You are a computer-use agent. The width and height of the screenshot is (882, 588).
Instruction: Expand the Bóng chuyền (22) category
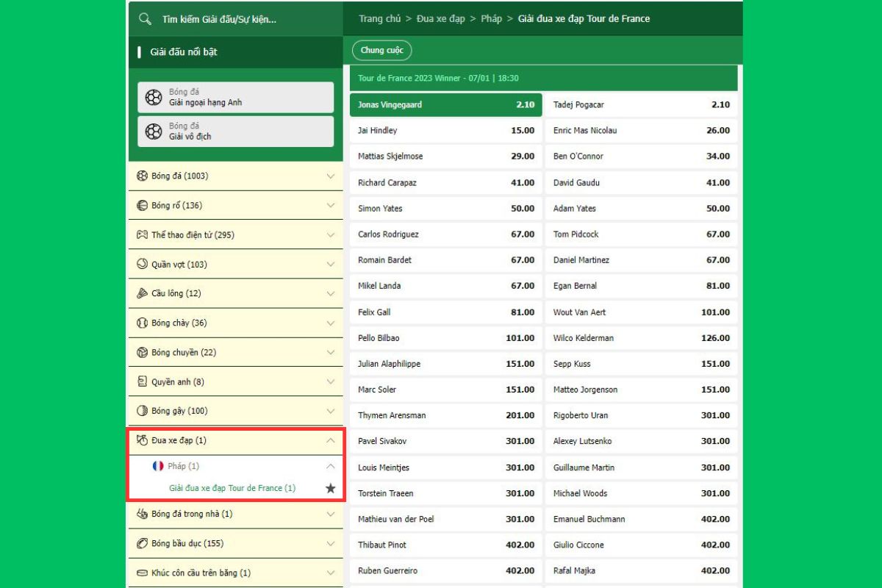(330, 352)
